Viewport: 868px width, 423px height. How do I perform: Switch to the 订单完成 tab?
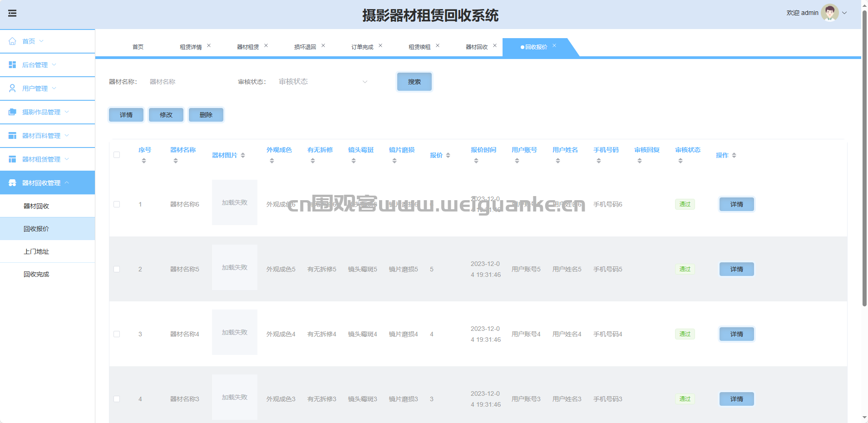[362, 47]
